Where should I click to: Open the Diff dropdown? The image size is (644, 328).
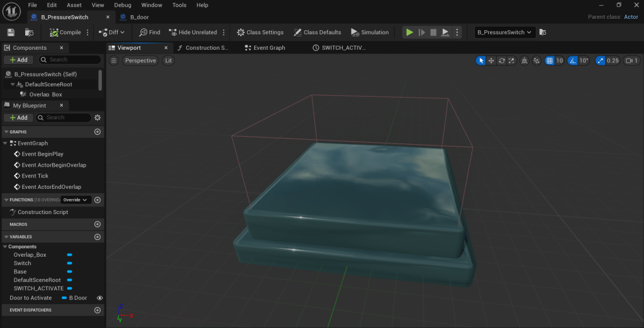click(x=113, y=32)
